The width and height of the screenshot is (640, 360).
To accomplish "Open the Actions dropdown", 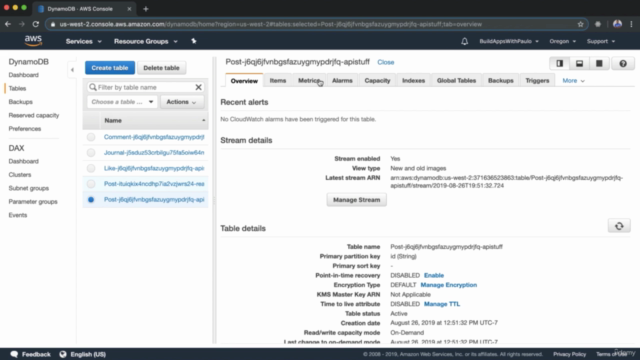I will 182,102.
